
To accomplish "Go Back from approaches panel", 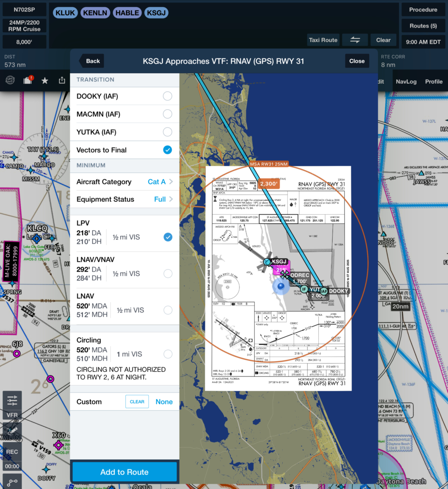I will pos(92,61).
